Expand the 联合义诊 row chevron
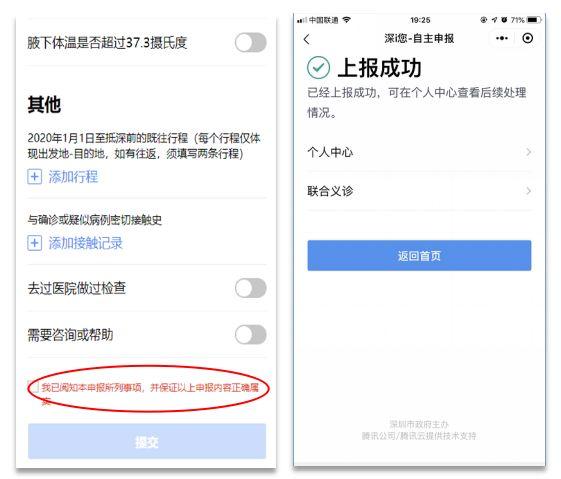561x479 pixels. pos(528,191)
